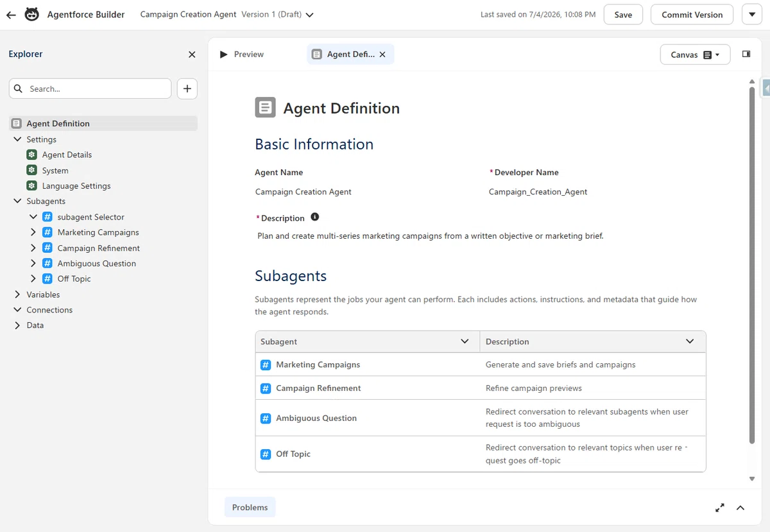The height and width of the screenshot is (532, 770).
Task: Collapse the Subagents tree node
Action: tap(17, 201)
